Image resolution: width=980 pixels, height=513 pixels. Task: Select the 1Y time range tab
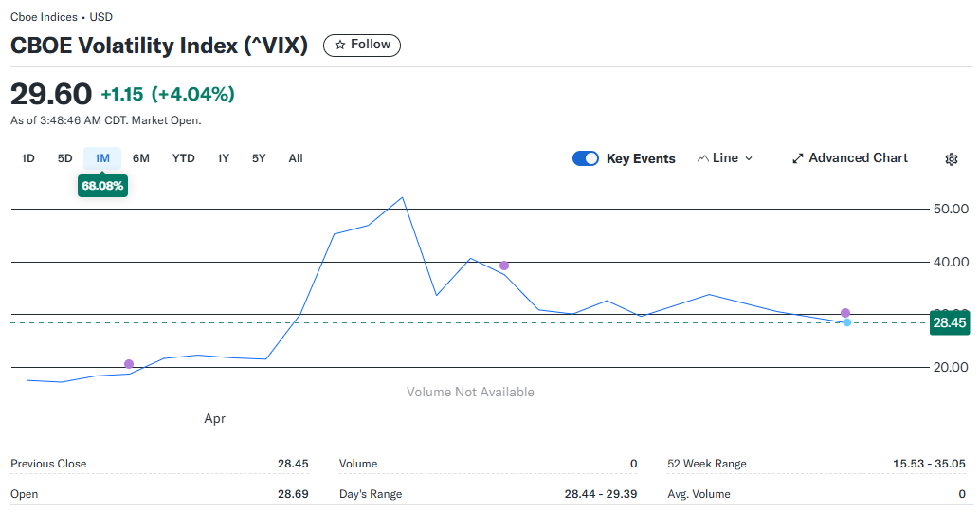point(223,158)
